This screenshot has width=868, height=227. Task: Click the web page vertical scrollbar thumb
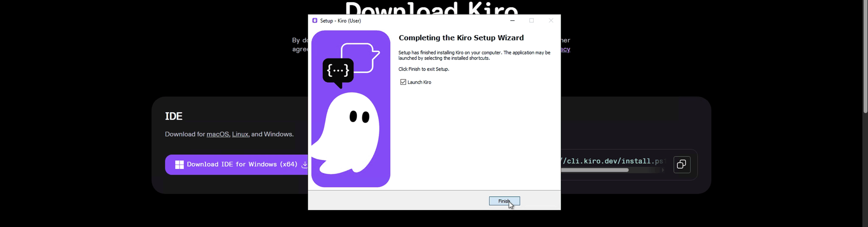click(865, 56)
